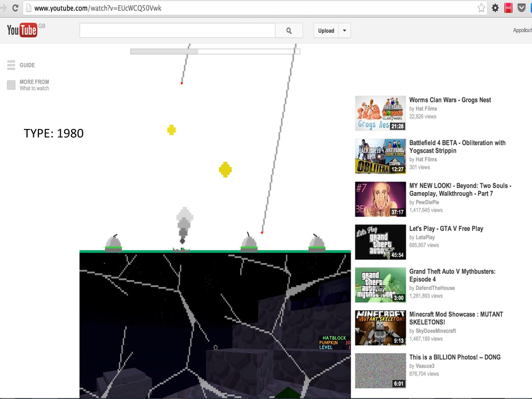Click the 1,417,645 views text

pos(426,210)
